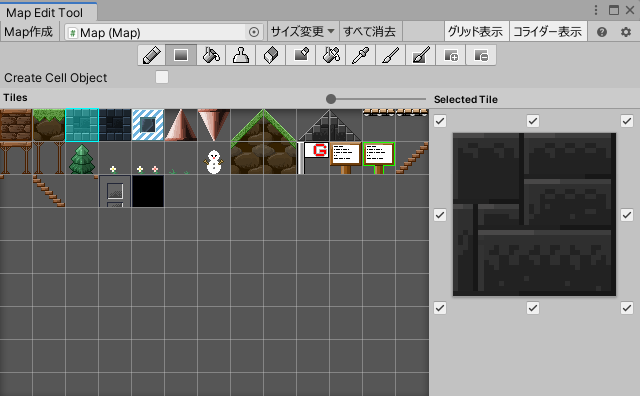The width and height of the screenshot is (640, 396).
Task: Open the サイズ変更 dropdown
Action: click(x=303, y=31)
